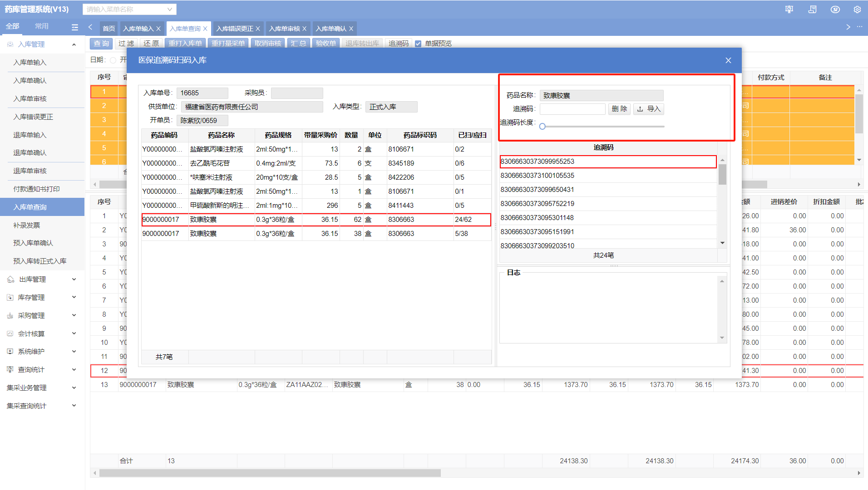The image size is (868, 490).
Task: Focus the 追溯码 input field
Action: (x=572, y=109)
